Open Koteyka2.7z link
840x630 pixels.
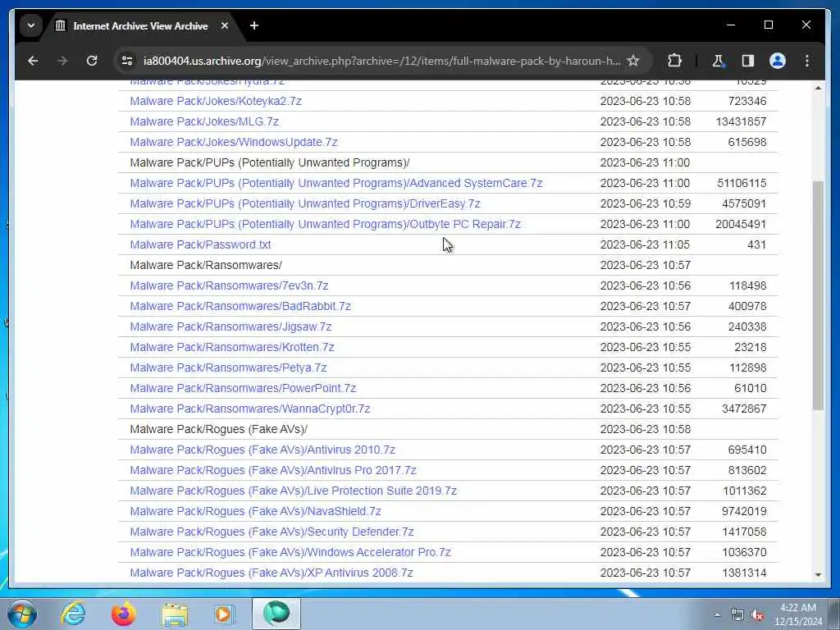coord(216,101)
